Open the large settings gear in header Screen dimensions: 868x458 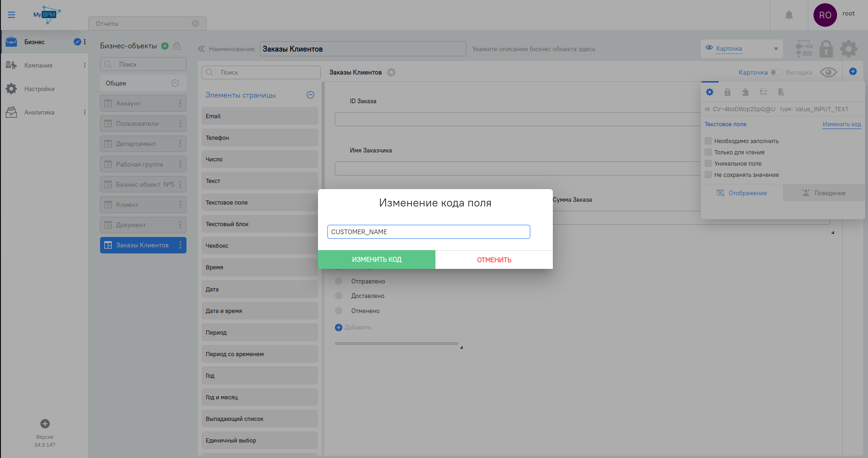click(849, 49)
